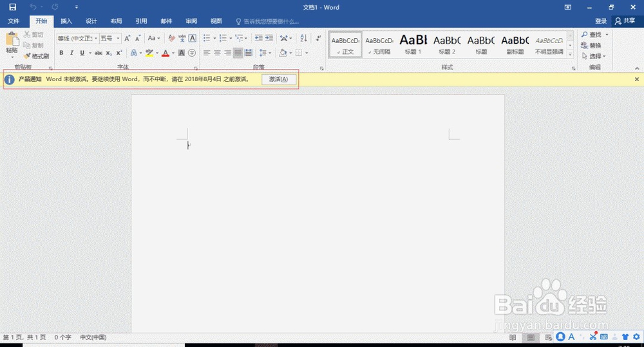Viewport: 644px width, 347px height.
Task: Switch to the 审阅 (Review) tab
Action: [x=191, y=21]
